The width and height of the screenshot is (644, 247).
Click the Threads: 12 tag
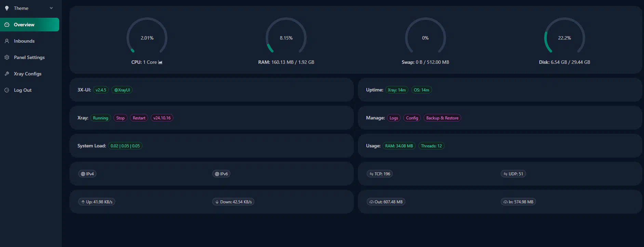pos(431,146)
